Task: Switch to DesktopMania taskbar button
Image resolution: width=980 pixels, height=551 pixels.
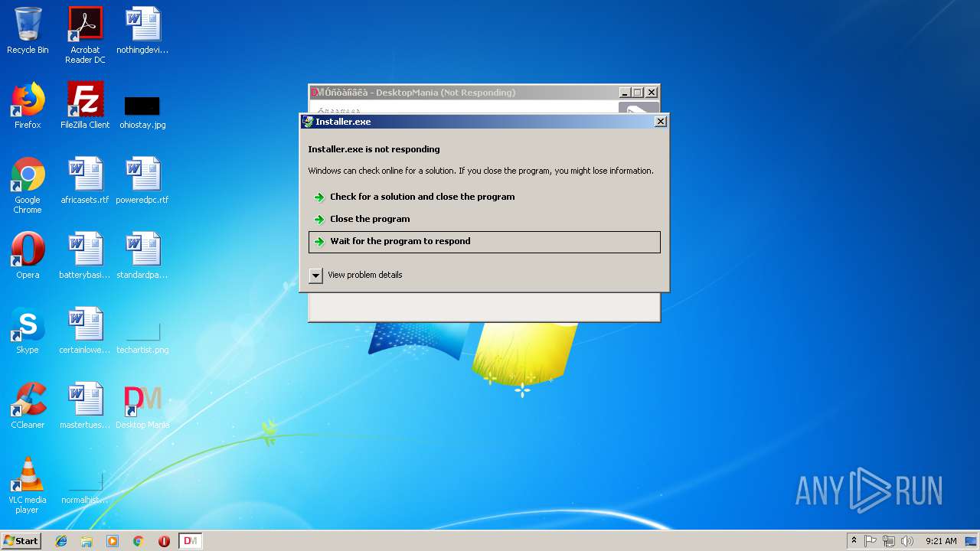Action: pyautogui.click(x=191, y=541)
